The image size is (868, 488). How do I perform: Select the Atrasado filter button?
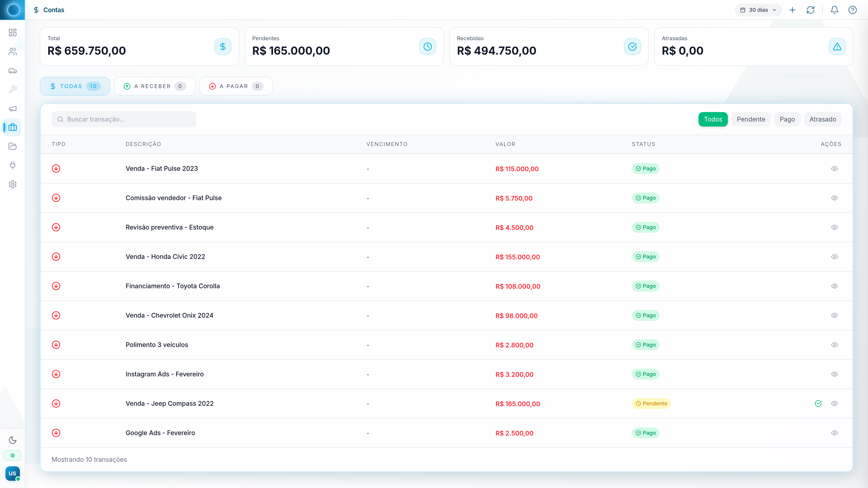tap(823, 119)
